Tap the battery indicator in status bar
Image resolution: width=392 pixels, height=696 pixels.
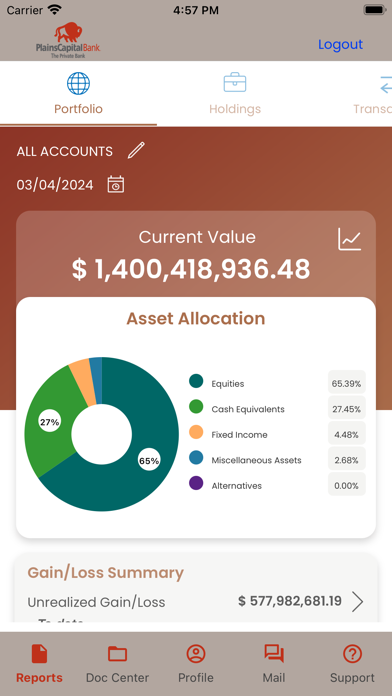tap(374, 9)
